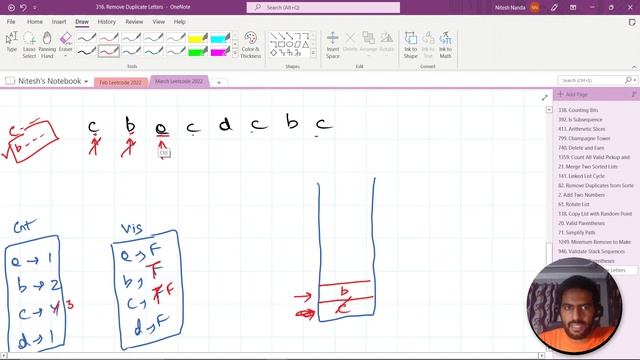Screen dimensions: 640x360
Task: Select the first pen in the top row
Action: 87,38
